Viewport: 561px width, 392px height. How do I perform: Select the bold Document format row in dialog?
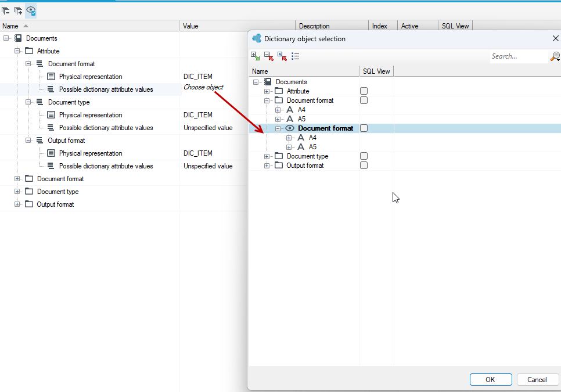tap(405, 128)
